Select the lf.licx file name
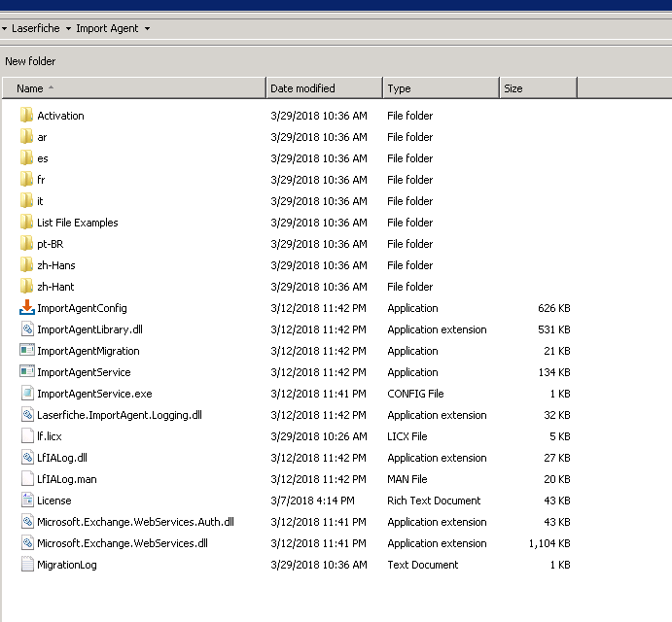 pyautogui.click(x=50, y=436)
